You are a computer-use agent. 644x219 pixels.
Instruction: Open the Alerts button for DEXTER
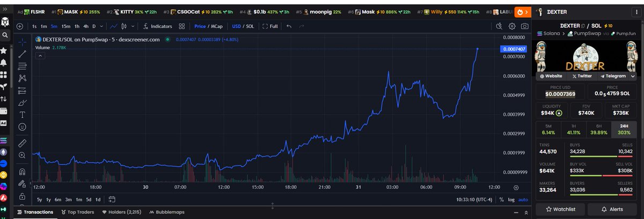click(x=612, y=209)
